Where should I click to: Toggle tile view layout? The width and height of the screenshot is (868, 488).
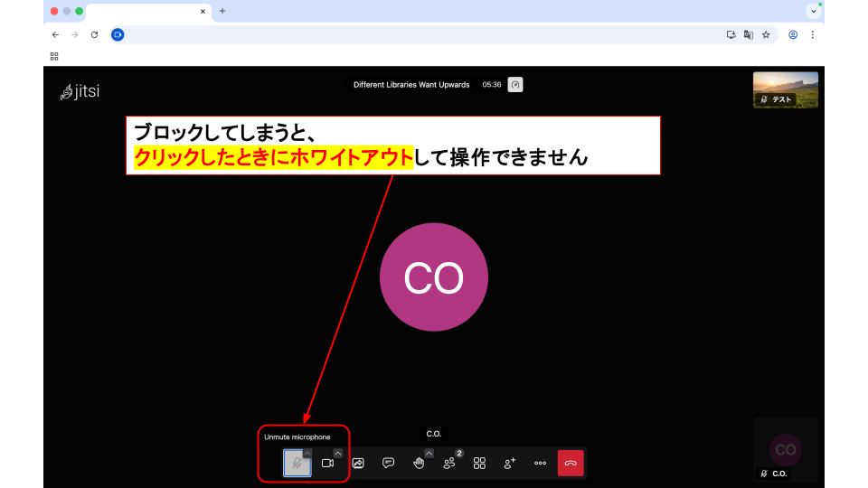479,463
